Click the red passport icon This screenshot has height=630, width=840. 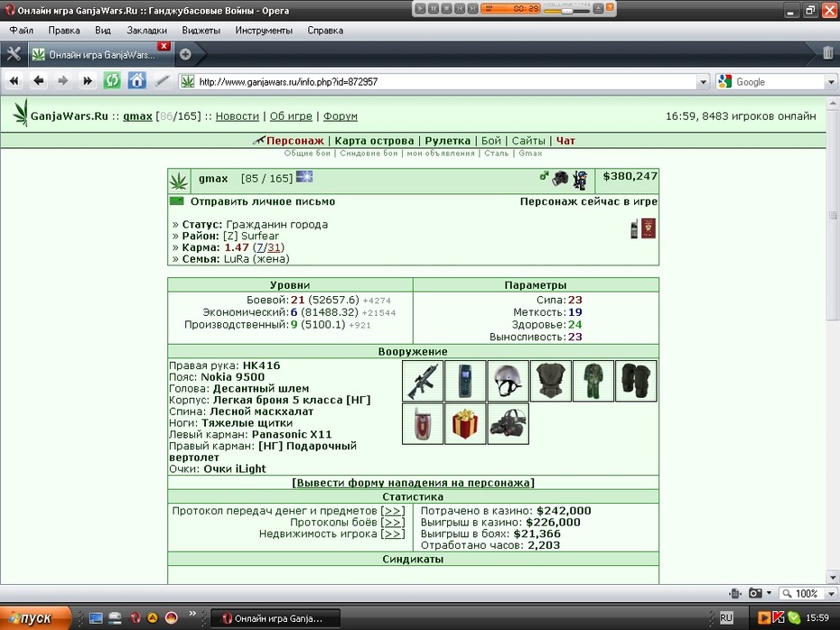coord(649,228)
